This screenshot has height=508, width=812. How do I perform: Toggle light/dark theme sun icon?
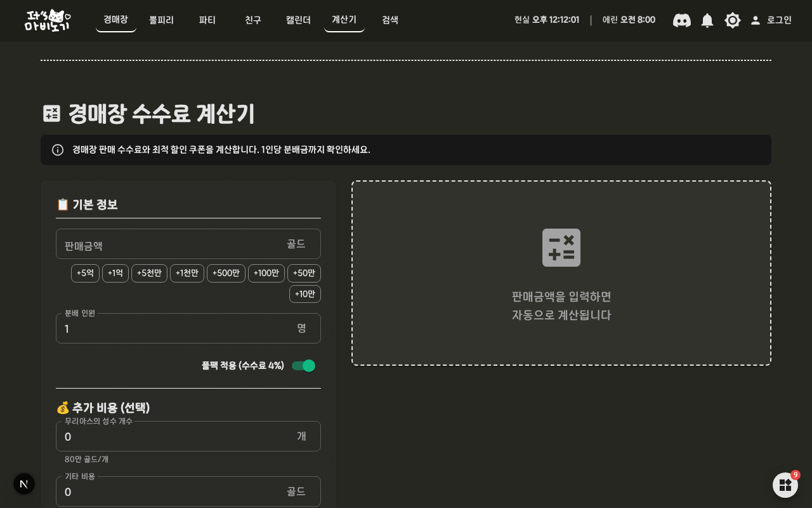coord(733,20)
